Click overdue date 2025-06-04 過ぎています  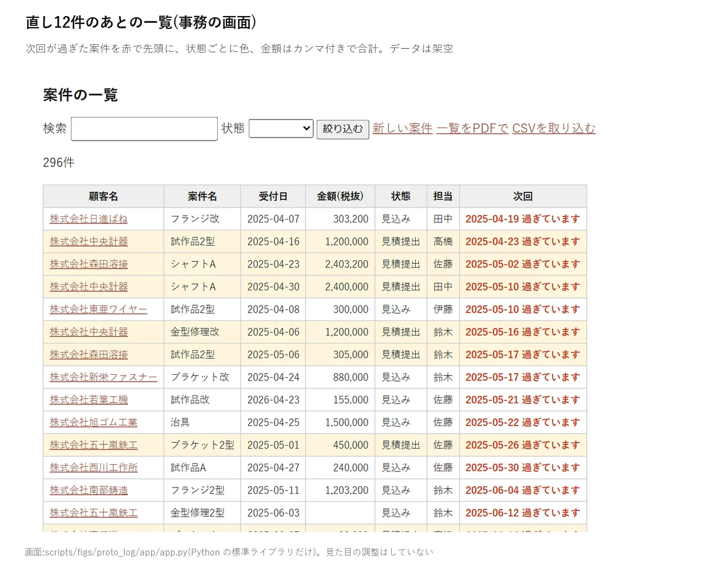(523, 490)
